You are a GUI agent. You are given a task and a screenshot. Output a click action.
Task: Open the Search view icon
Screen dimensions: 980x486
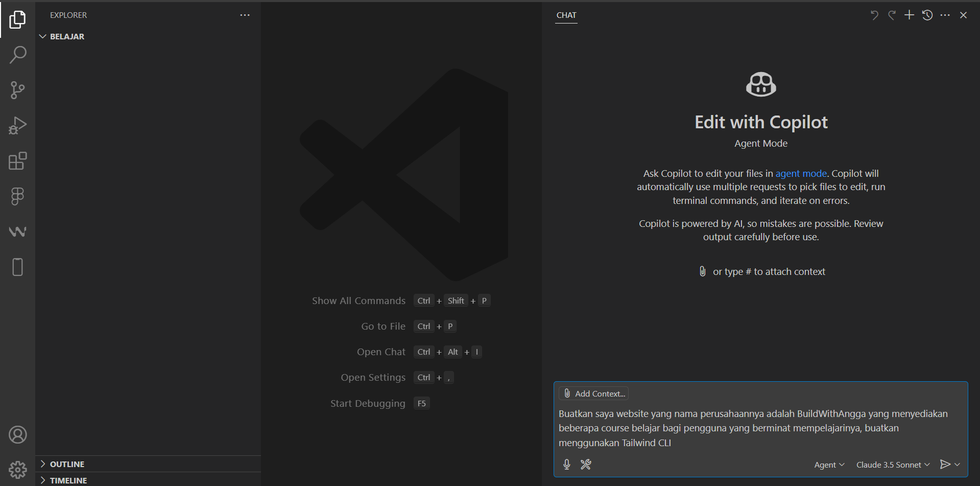[17, 55]
